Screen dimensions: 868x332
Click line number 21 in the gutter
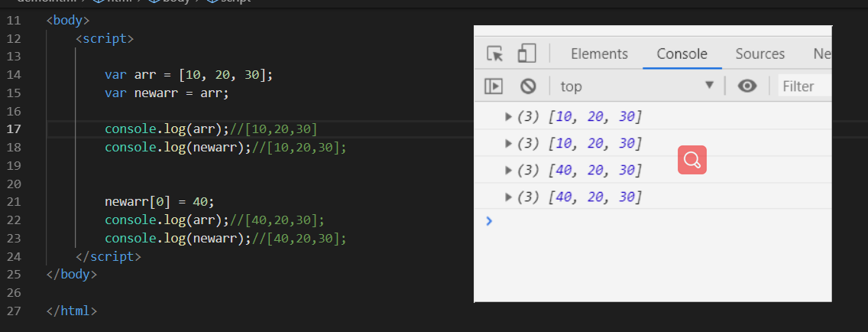15,202
